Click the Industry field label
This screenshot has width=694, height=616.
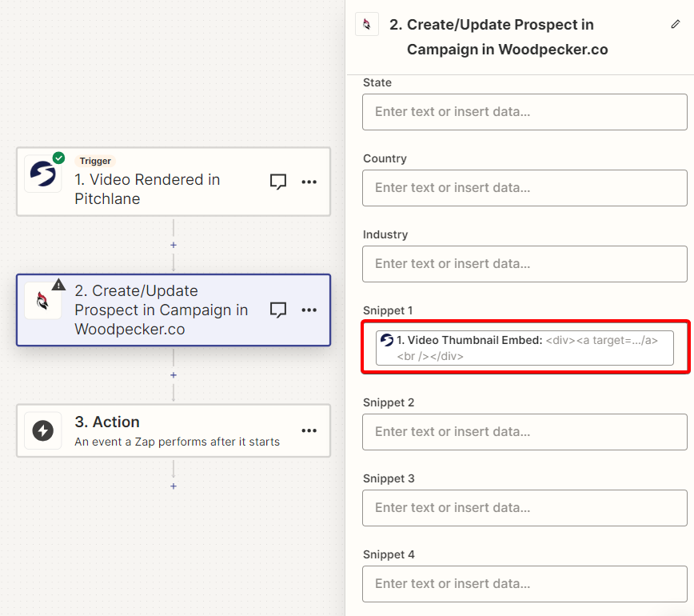click(x=385, y=234)
